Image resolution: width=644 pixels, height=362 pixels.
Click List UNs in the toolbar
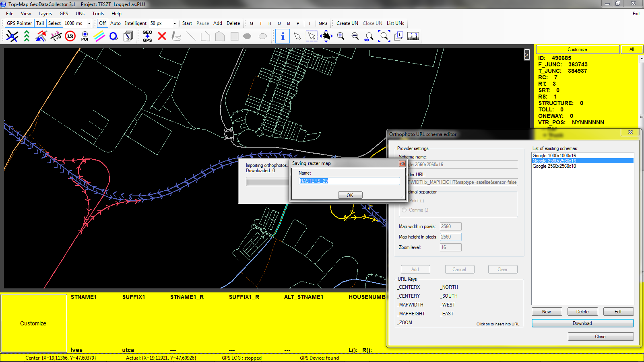click(395, 23)
